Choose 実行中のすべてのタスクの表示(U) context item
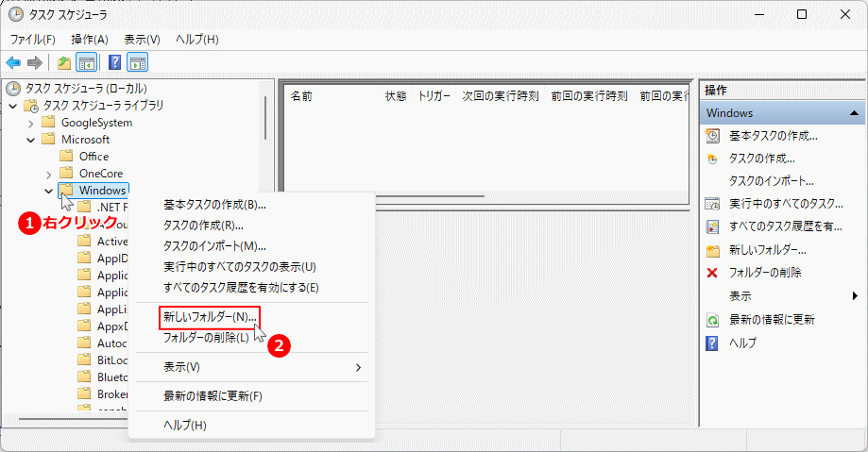Image resolution: width=868 pixels, height=452 pixels. tap(240, 267)
